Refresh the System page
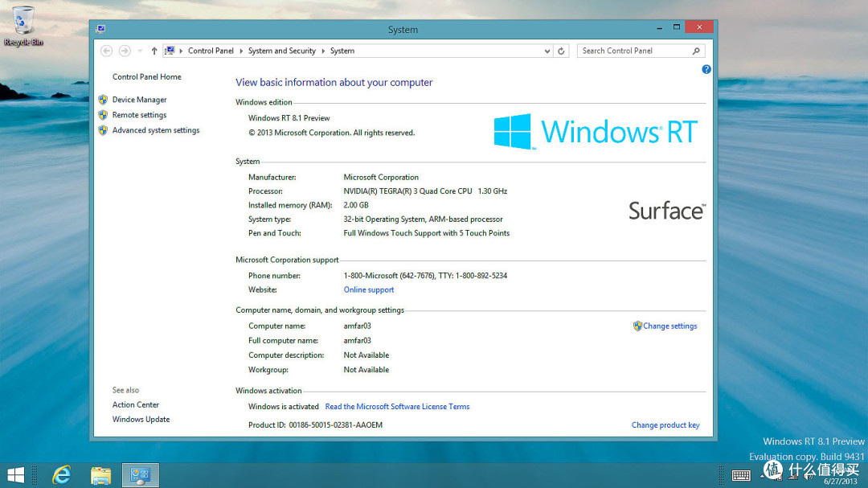This screenshot has height=488, width=868. pyautogui.click(x=561, y=51)
